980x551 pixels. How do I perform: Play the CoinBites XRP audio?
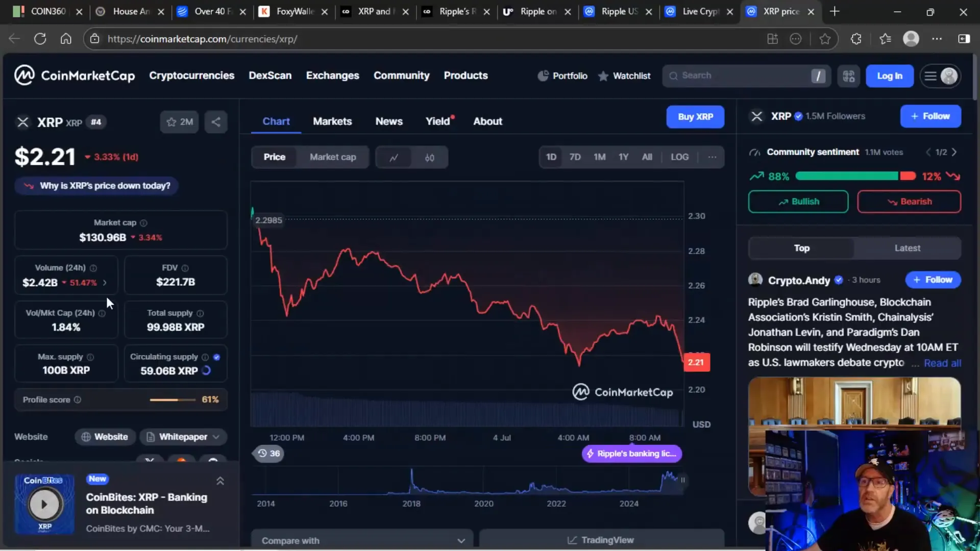[x=44, y=504]
